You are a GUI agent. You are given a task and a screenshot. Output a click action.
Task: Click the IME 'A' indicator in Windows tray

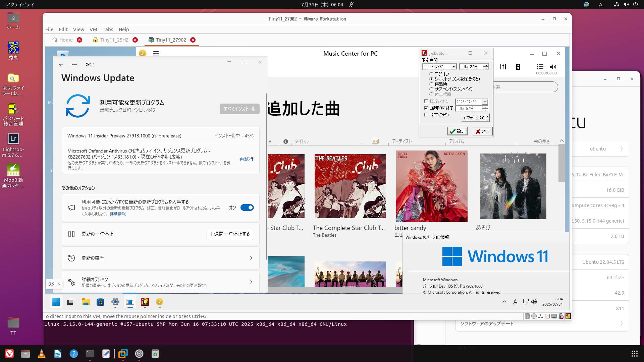pos(515,302)
